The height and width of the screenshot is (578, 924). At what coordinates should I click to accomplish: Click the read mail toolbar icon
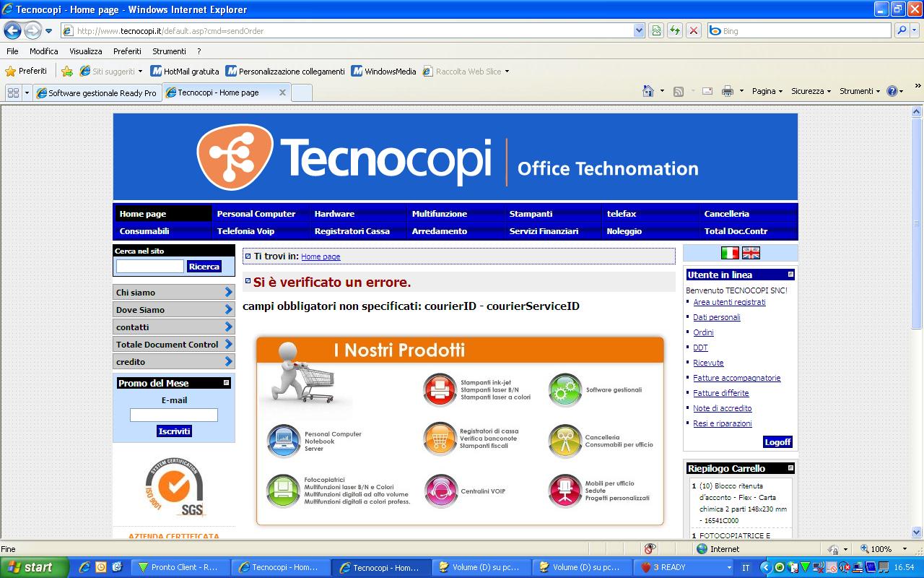tap(707, 91)
